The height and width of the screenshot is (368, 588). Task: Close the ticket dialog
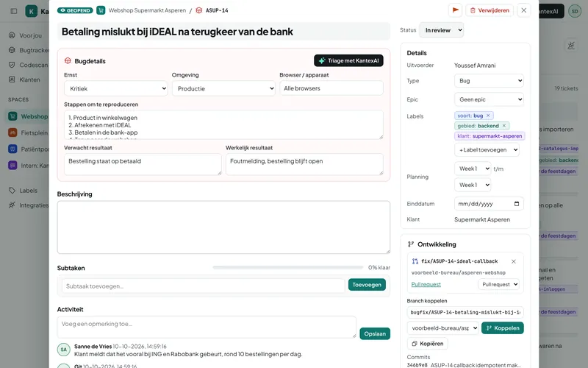(x=524, y=10)
